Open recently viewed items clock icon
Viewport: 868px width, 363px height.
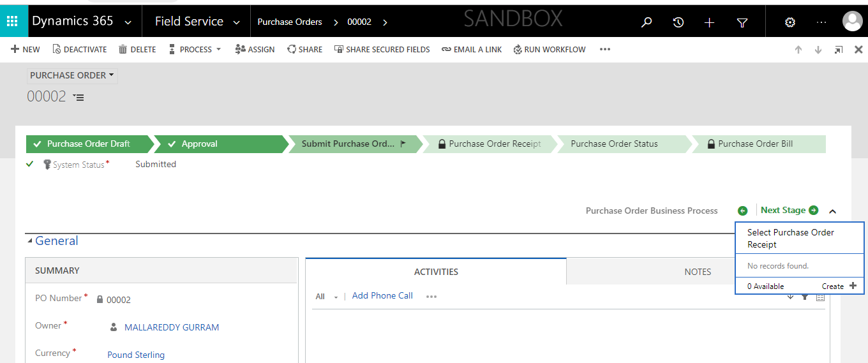678,22
